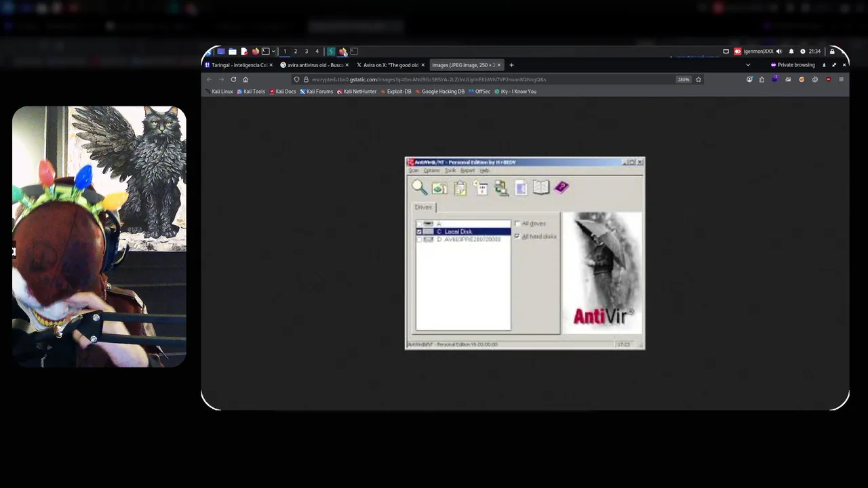The image size is (868, 488).
Task: Open the AntiVir scheduler calendar icon
Action: pyautogui.click(x=481, y=188)
